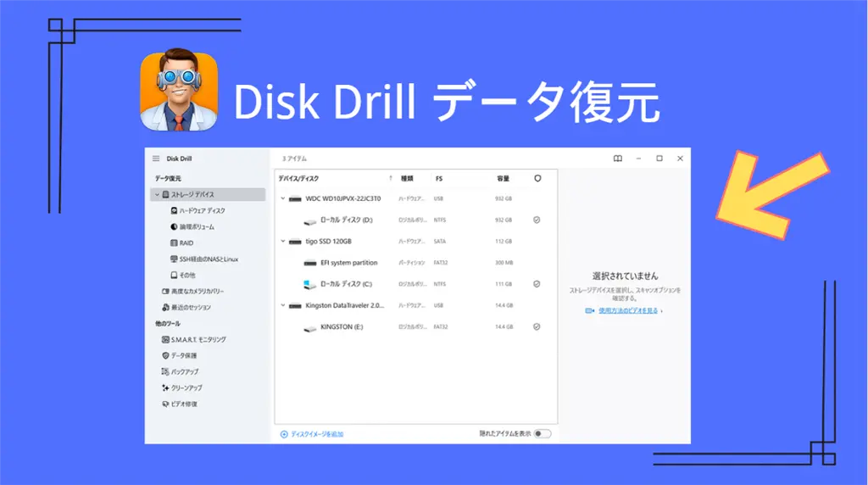Screen dimensions: 868x485
Task: Open 使用方法のビデオを見る link
Action: 628,310
